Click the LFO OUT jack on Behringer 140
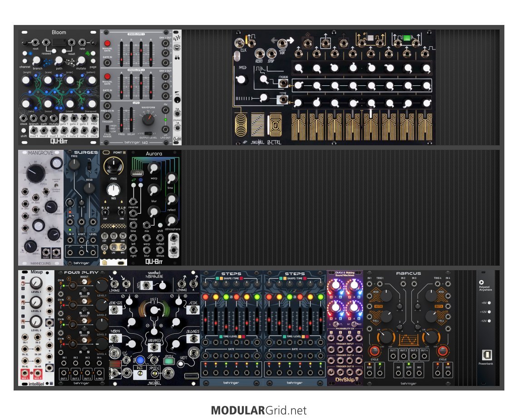518x420 pixels. pos(166,129)
